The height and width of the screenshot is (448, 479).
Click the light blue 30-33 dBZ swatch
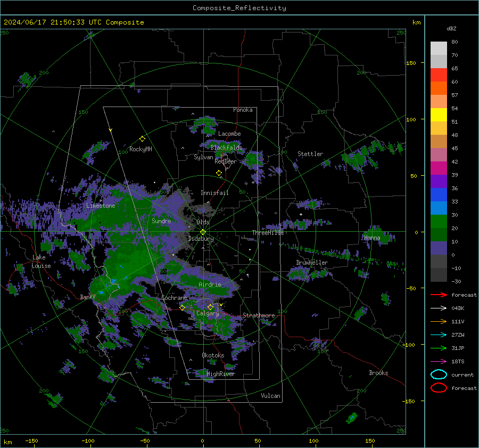[x=439, y=208]
